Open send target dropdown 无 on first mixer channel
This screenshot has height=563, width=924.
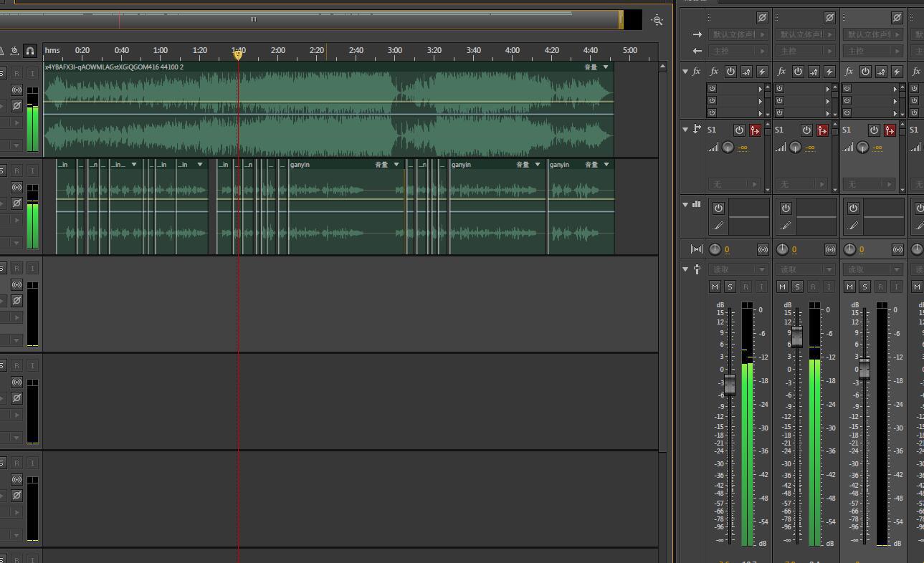pyautogui.click(x=734, y=184)
